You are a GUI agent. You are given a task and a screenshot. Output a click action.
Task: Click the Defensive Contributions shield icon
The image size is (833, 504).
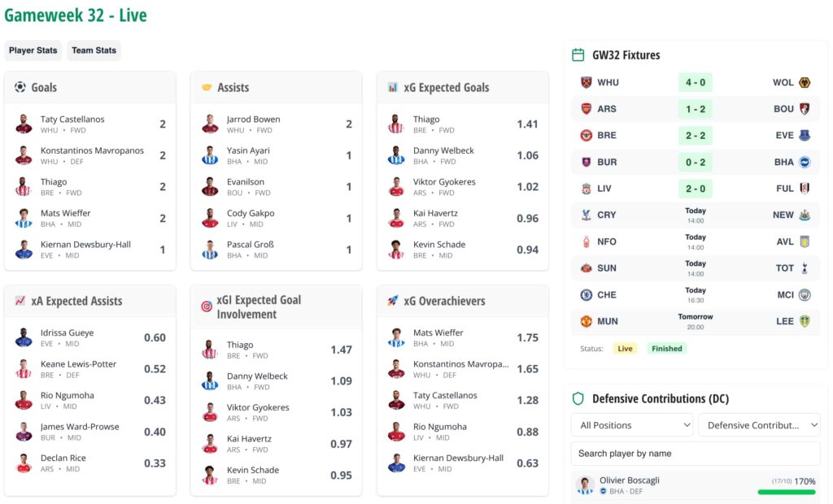coord(578,398)
